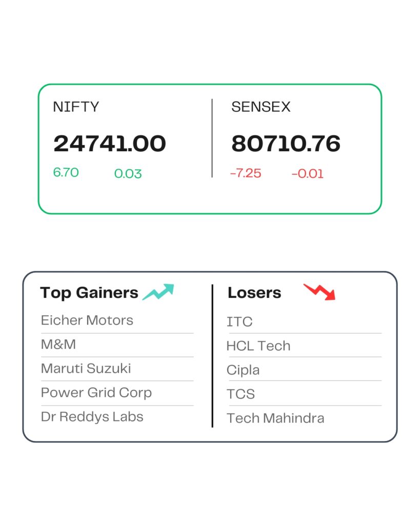Click the NIFTY point change 6.70
Image resolution: width=420 pixels, height=525 pixels.
coord(66,172)
